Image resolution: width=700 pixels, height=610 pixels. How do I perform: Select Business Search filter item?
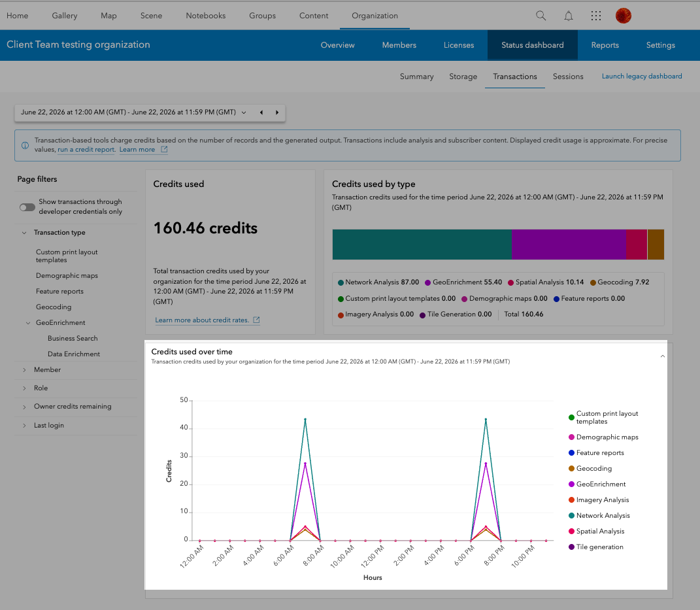tap(73, 339)
